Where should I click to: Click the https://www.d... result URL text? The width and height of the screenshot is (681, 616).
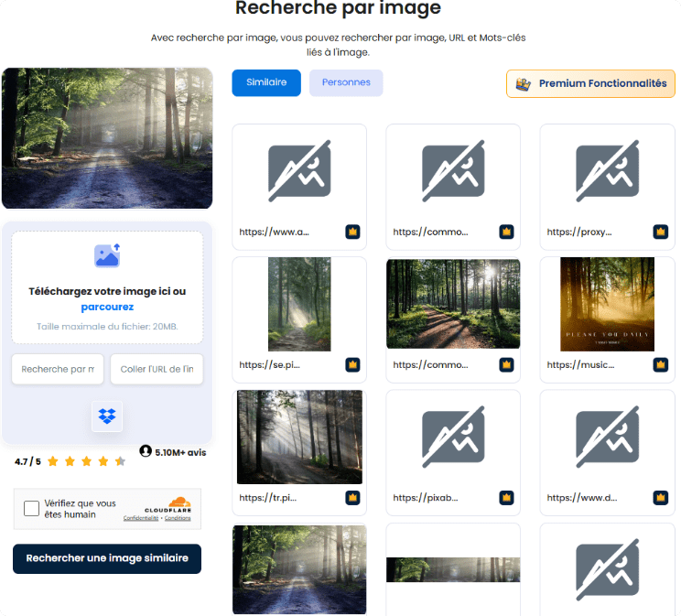click(x=582, y=498)
